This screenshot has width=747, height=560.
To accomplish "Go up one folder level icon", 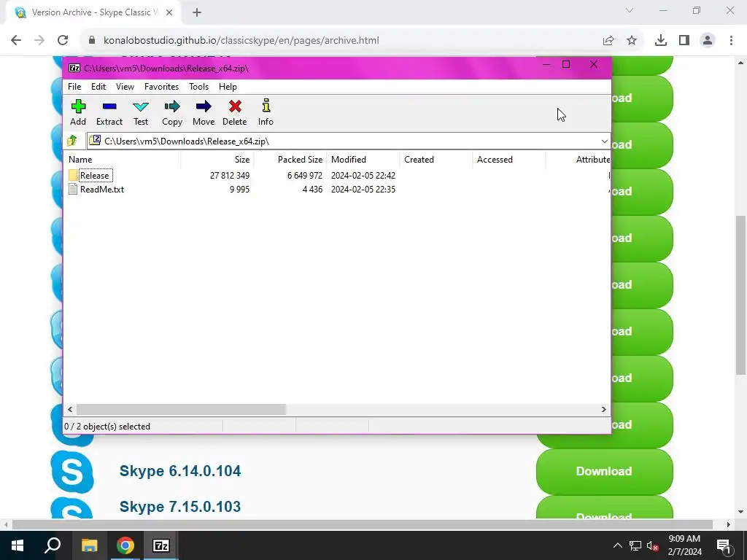I will click(x=72, y=141).
